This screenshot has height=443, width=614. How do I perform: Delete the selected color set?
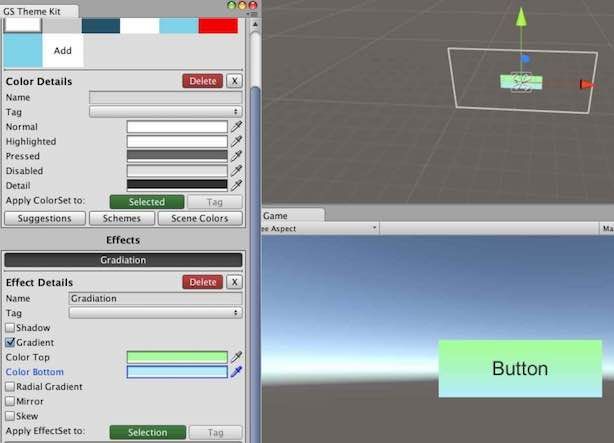(x=202, y=81)
